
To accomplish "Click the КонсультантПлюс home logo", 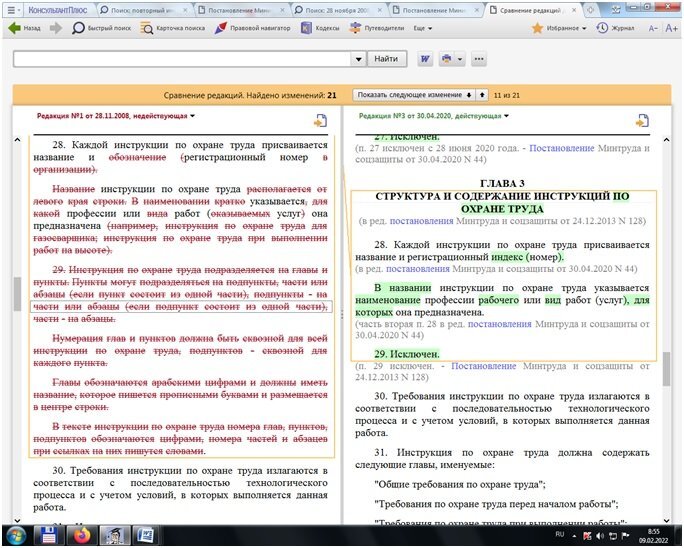I will [x=58, y=10].
